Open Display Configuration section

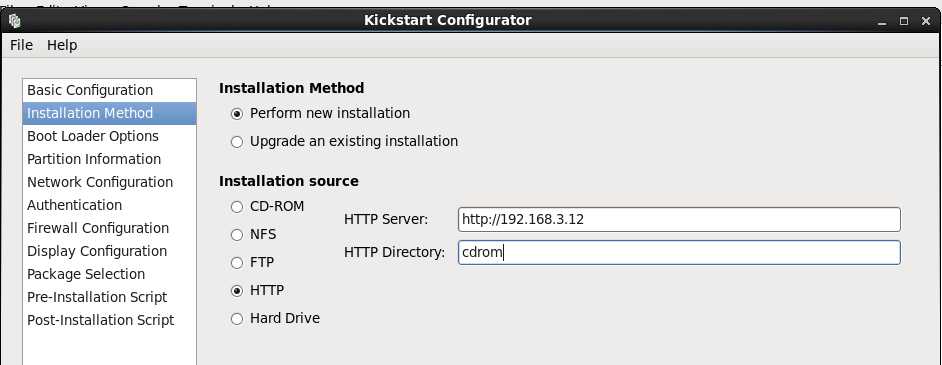[109, 251]
